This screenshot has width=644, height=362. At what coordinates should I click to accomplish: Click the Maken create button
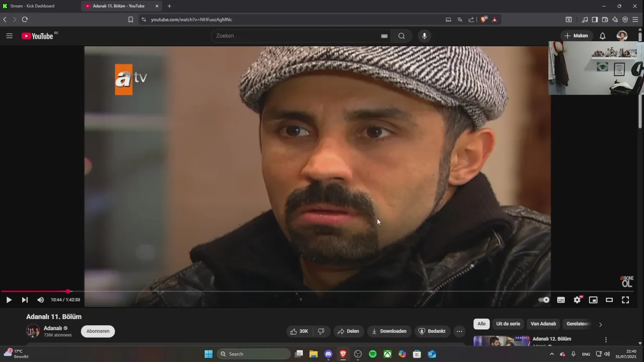[576, 36]
